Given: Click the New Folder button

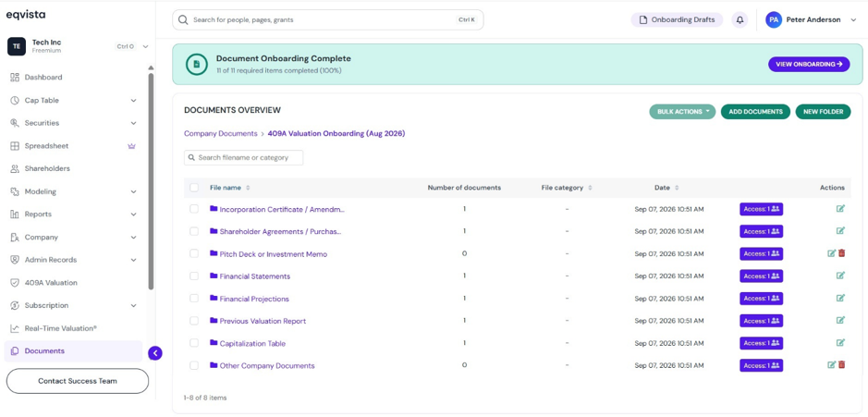Looking at the screenshot, I should point(823,112).
